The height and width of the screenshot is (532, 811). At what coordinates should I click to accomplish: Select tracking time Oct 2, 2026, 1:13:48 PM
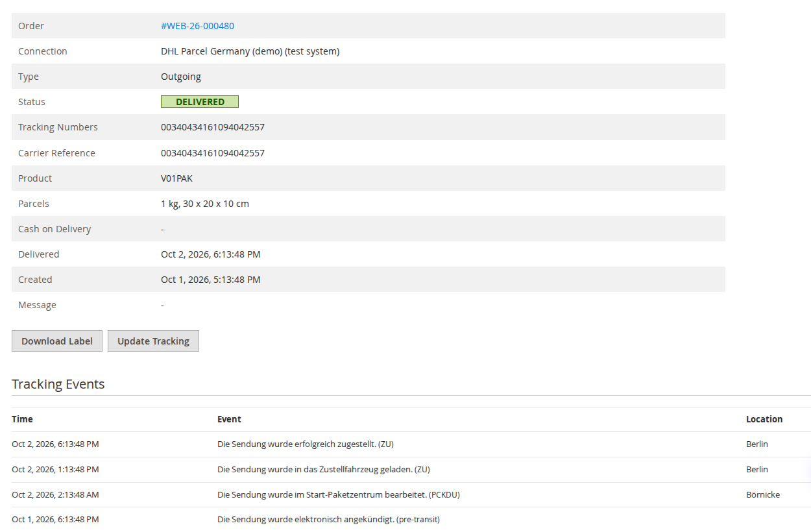(x=55, y=470)
